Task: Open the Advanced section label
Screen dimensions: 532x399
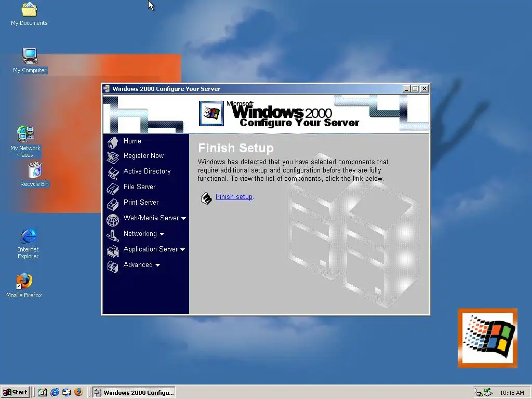Action: coord(138,264)
